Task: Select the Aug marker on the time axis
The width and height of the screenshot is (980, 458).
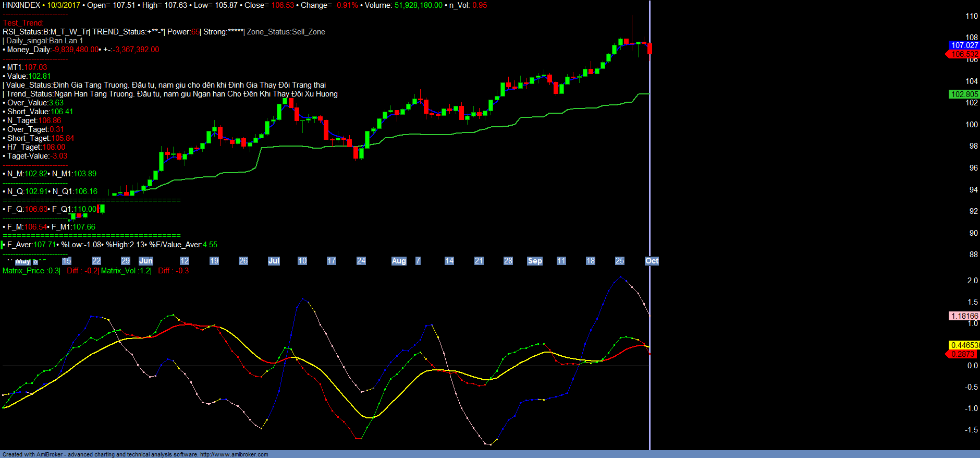Action: [399, 261]
